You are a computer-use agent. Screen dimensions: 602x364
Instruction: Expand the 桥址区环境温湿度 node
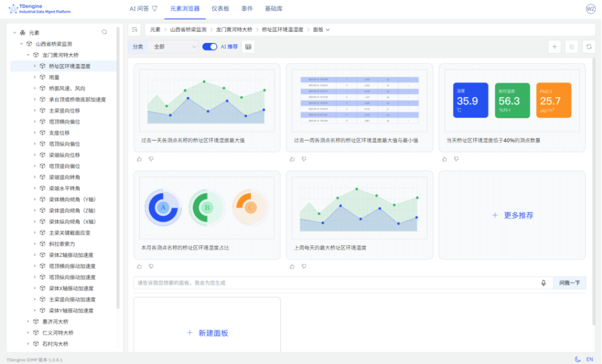pos(35,66)
